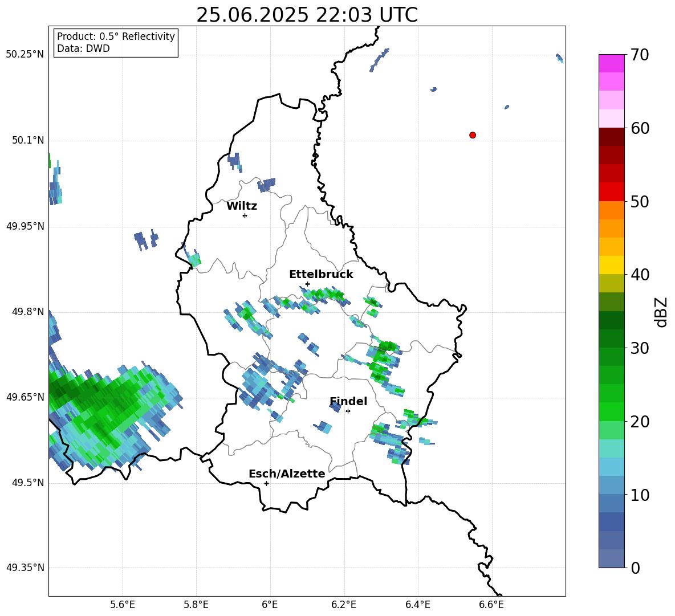
Task: Click the 50.25°N latitude tick label
Action: pos(25,55)
